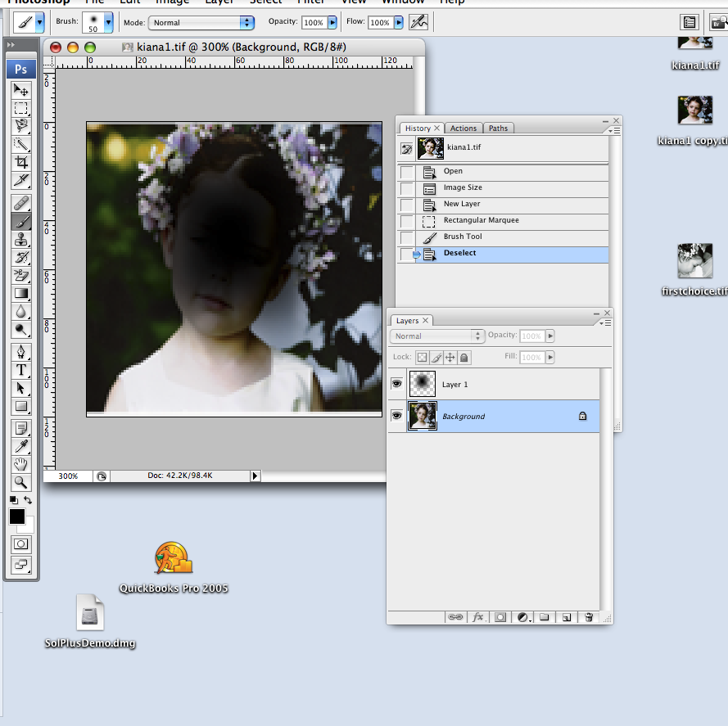Open the layer blend mode dropdown
The height and width of the screenshot is (726, 728).
436,336
